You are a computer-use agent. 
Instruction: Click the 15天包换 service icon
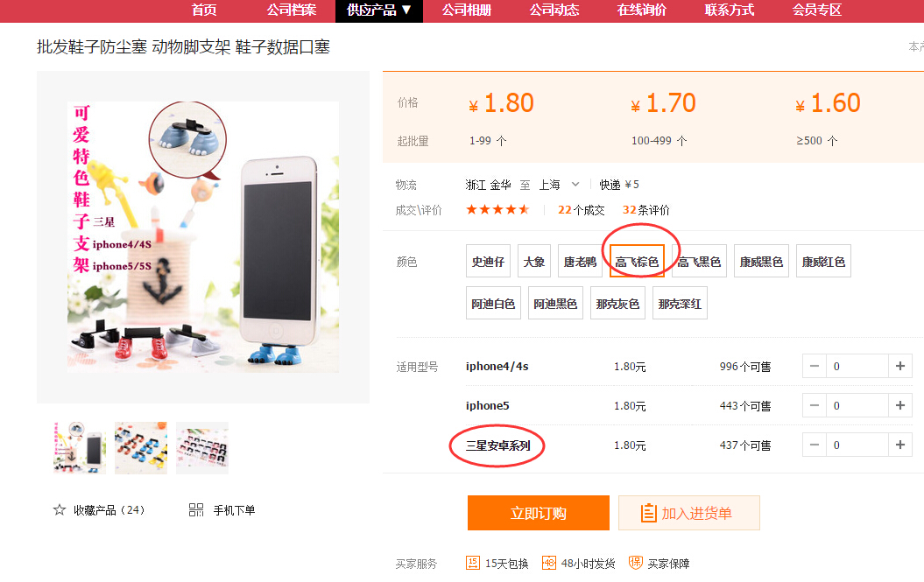click(473, 563)
